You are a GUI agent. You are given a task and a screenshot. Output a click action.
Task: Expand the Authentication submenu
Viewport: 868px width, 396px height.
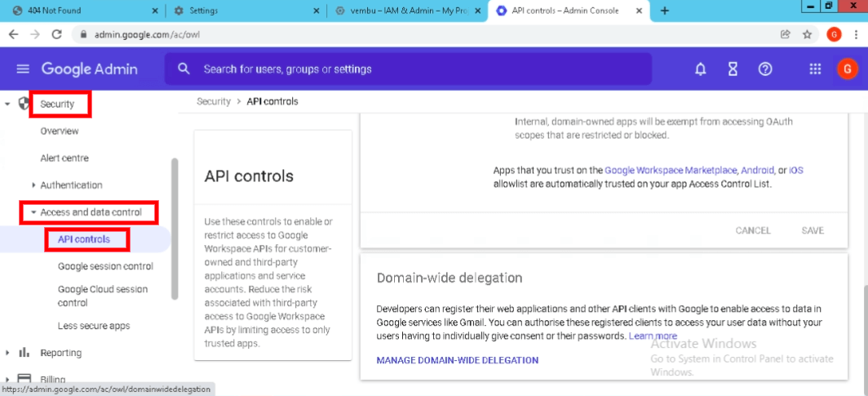coord(33,185)
